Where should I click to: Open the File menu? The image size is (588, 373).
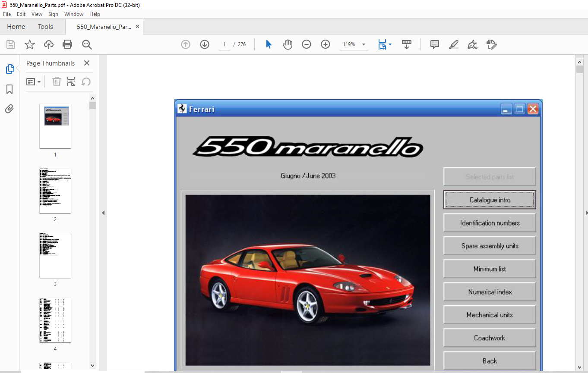pyautogui.click(x=7, y=14)
